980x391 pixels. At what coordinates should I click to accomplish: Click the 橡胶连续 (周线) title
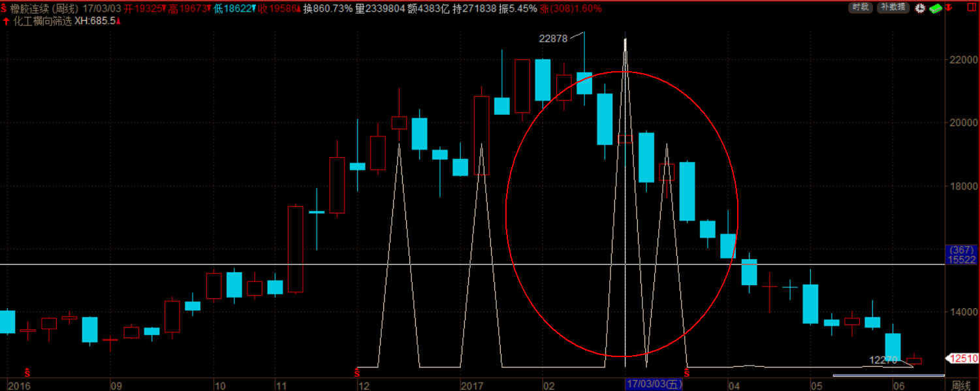coord(45,8)
